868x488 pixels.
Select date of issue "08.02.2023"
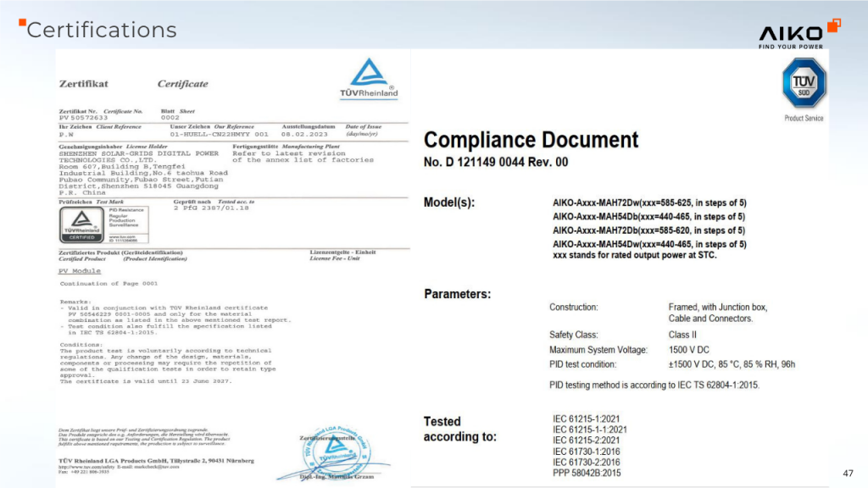tap(304, 135)
